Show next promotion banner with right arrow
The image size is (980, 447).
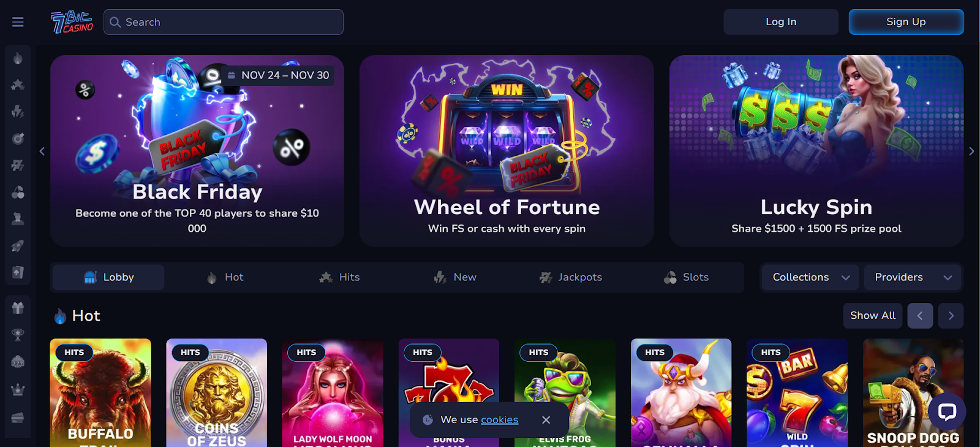click(971, 151)
